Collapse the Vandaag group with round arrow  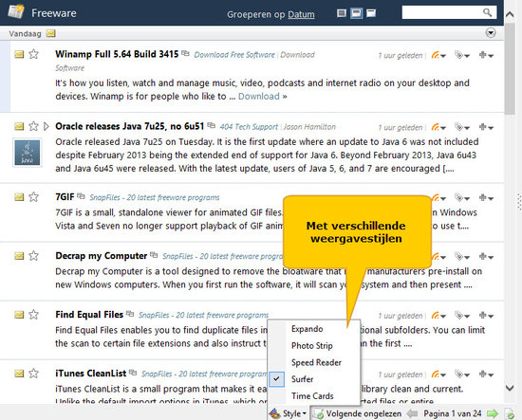[491, 33]
